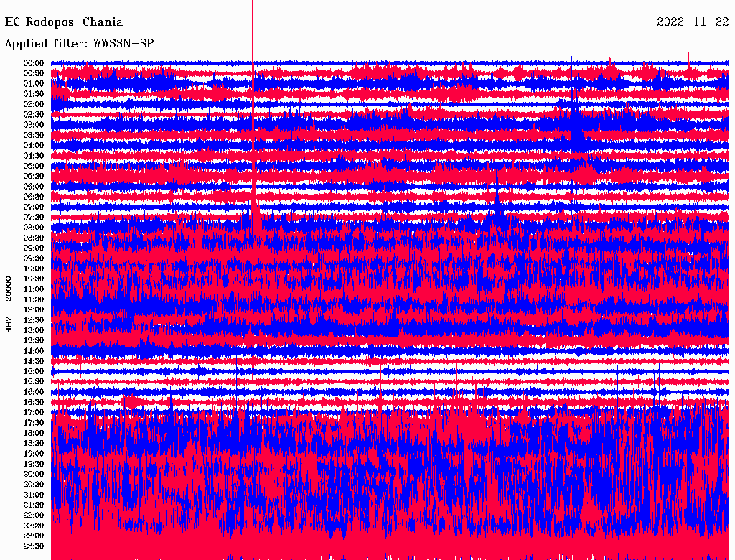This screenshot has width=735, height=560.
Task: Select the 13:00 time label
Action: point(34,331)
